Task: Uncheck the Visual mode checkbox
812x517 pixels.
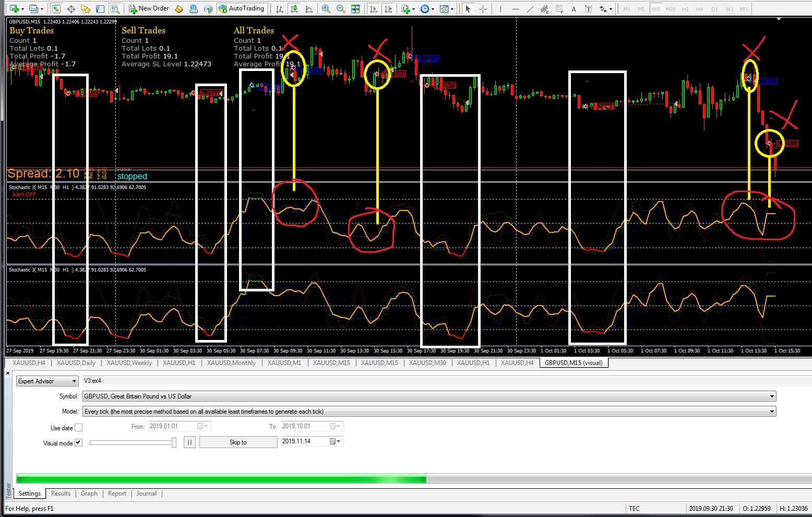Action: (x=78, y=442)
